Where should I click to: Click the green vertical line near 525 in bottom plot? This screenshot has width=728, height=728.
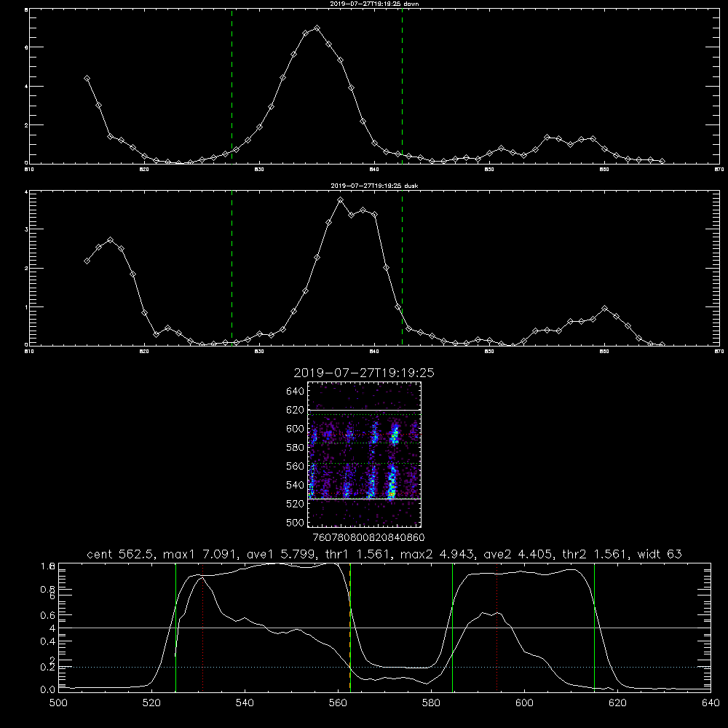175,627
